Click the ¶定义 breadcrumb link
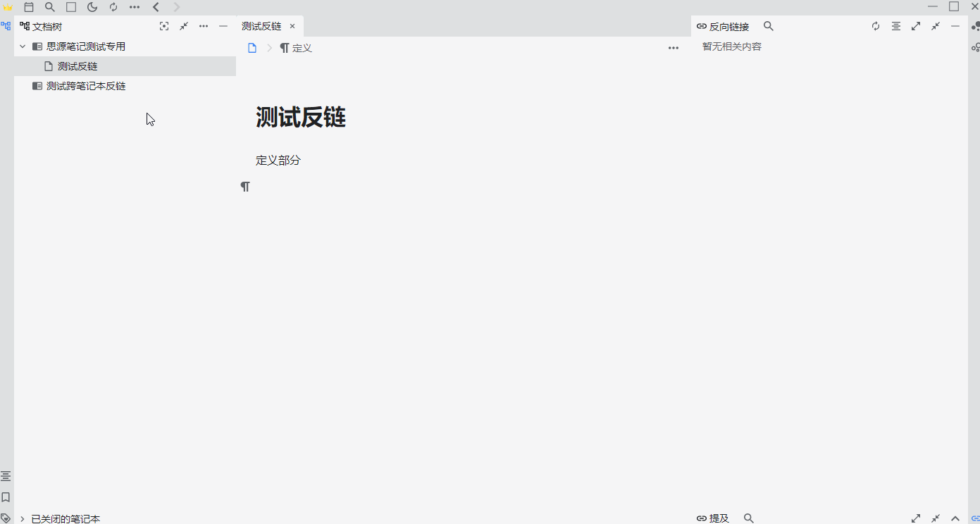This screenshot has height=524, width=980. pos(296,48)
